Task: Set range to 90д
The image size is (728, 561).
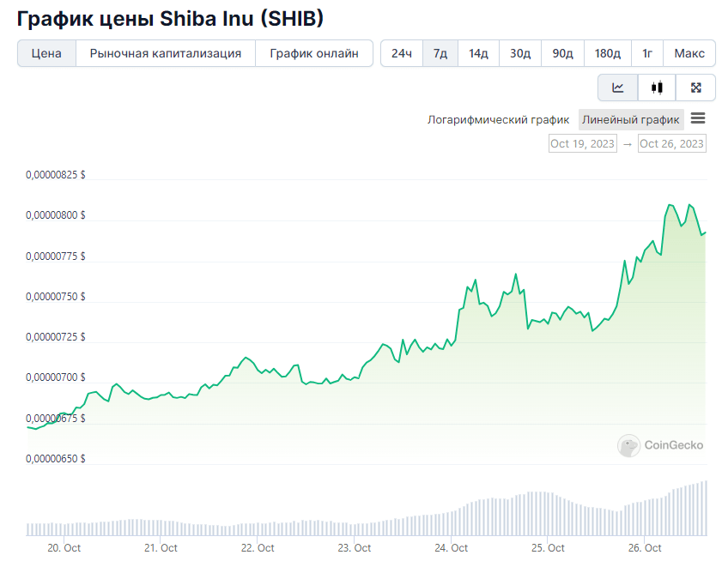Action: 562,53
